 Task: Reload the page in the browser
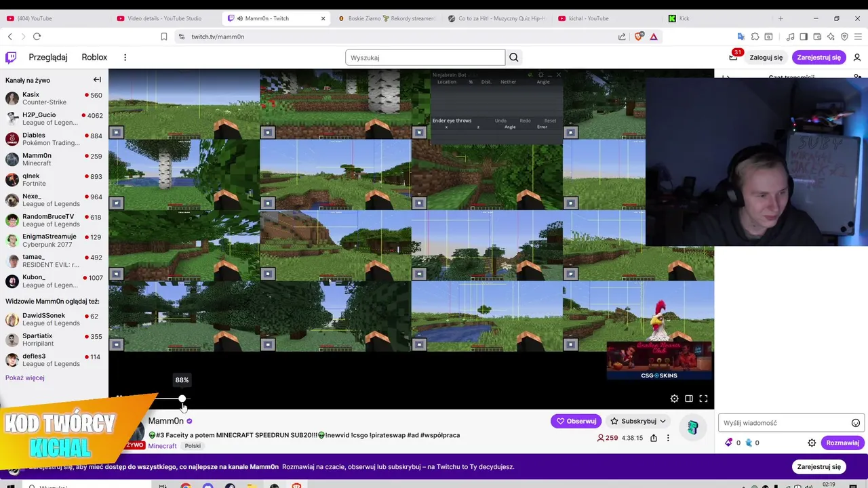[x=37, y=37]
